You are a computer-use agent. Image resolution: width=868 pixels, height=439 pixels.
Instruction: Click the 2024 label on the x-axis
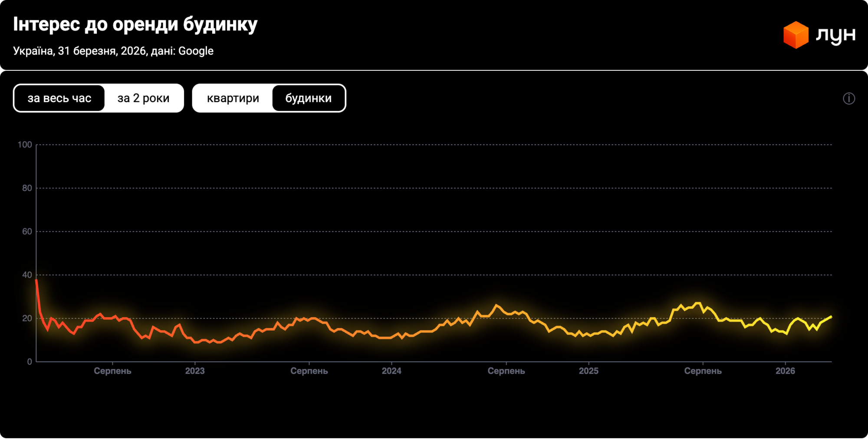pos(391,371)
